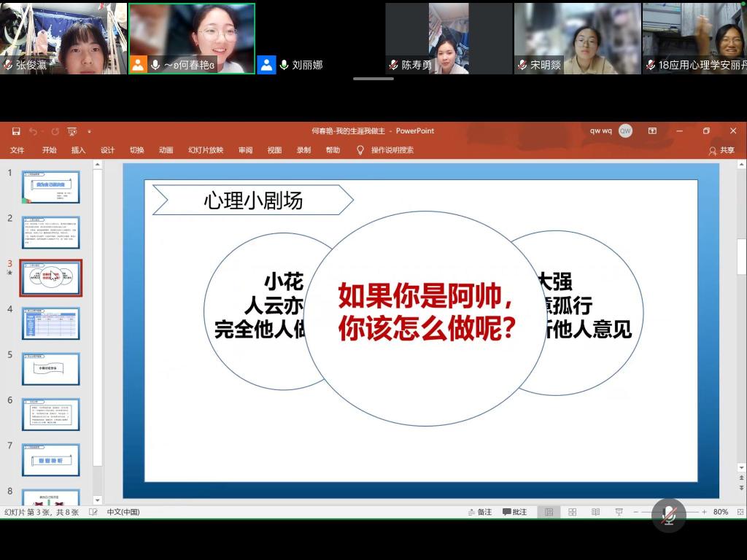Screen dimensions: 747x560
Task: Click the Save icon in title bar
Action: [x=16, y=131]
